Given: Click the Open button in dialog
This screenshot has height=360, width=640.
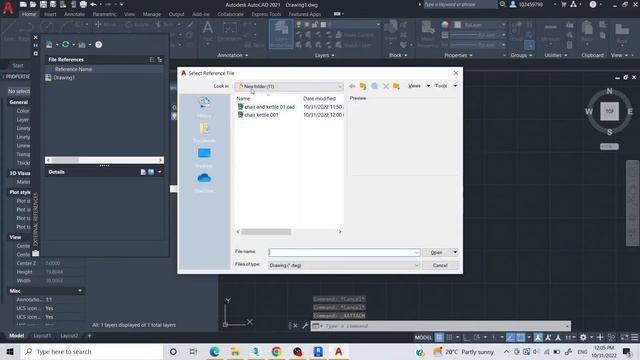Looking at the screenshot, I should click(x=436, y=252).
